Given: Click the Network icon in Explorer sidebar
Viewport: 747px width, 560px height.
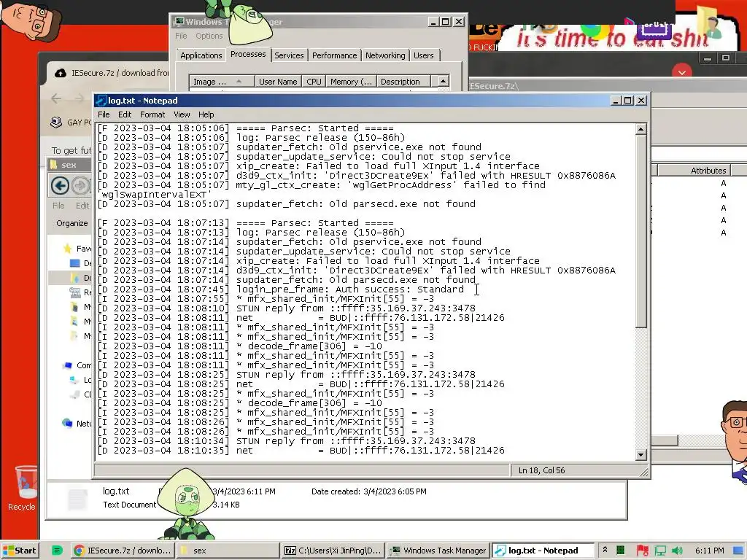Looking at the screenshot, I should pyautogui.click(x=67, y=423).
